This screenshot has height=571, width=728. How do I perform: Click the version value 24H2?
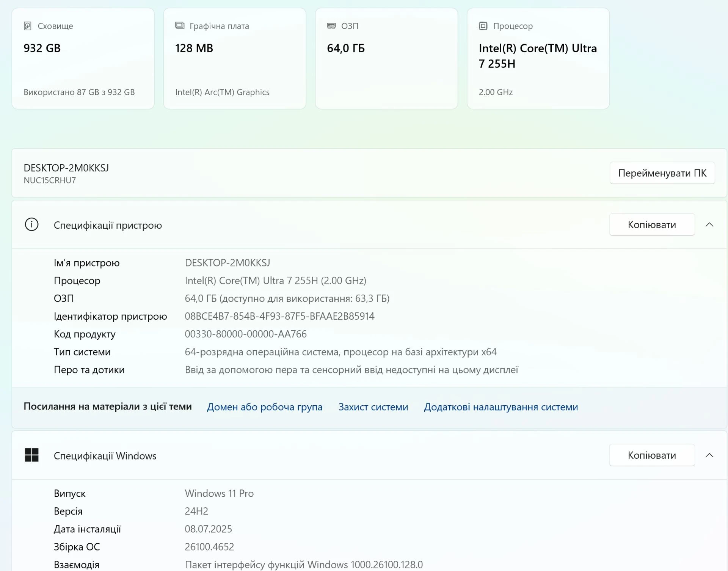point(196,511)
